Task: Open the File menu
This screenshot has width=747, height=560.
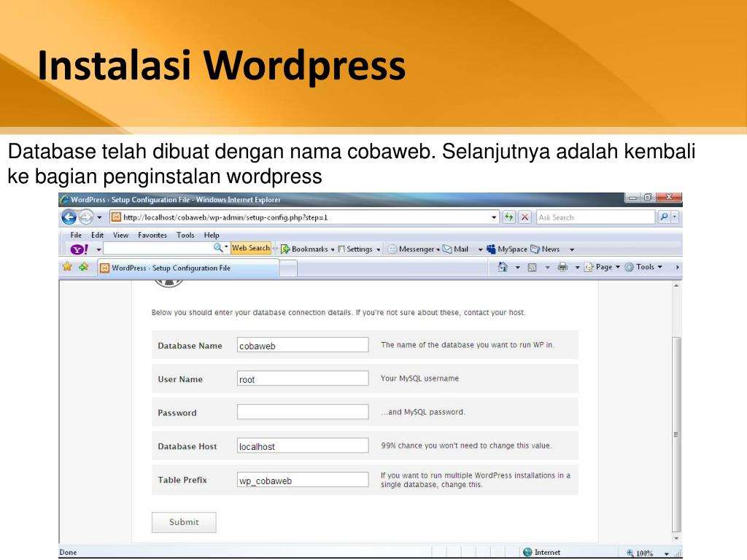Action: [76, 236]
